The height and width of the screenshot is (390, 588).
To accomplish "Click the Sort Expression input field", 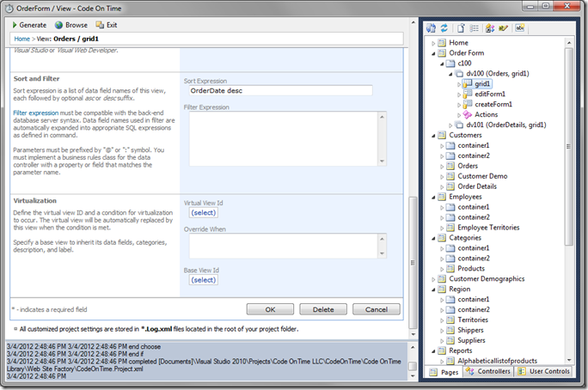I will pos(281,91).
